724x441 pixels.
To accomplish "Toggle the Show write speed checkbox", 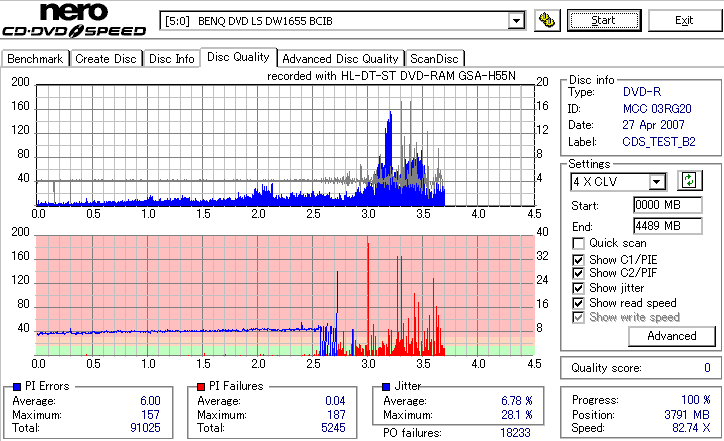I will pyautogui.click(x=578, y=317).
